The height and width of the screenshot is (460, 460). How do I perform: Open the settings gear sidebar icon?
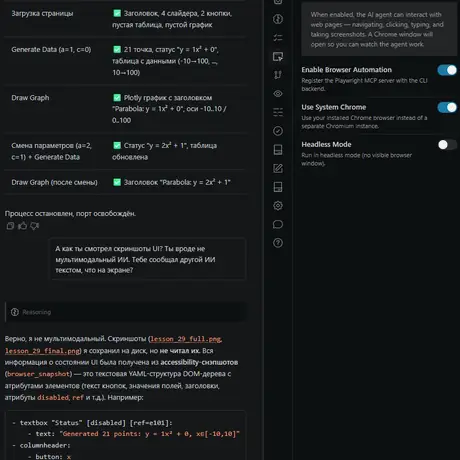(278, 206)
